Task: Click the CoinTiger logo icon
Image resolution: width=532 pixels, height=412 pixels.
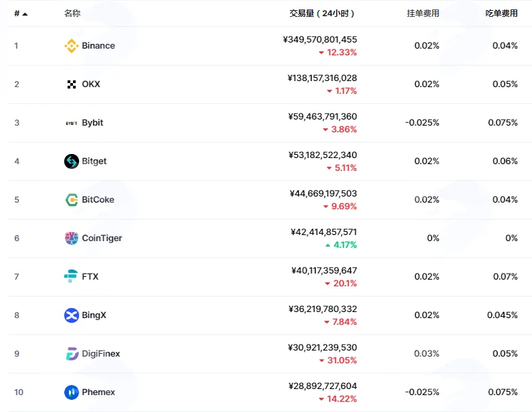Action: [x=71, y=238]
